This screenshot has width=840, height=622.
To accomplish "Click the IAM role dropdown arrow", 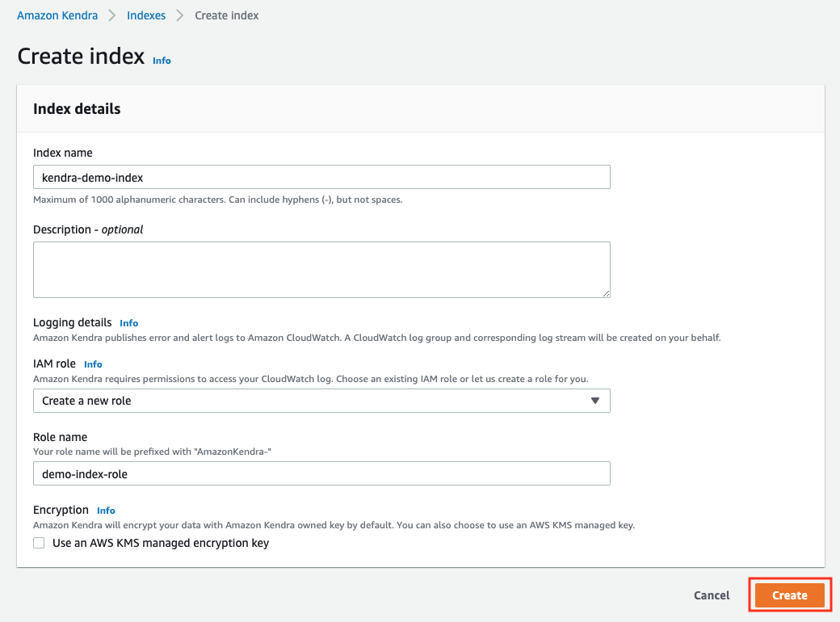I will pyautogui.click(x=594, y=401).
